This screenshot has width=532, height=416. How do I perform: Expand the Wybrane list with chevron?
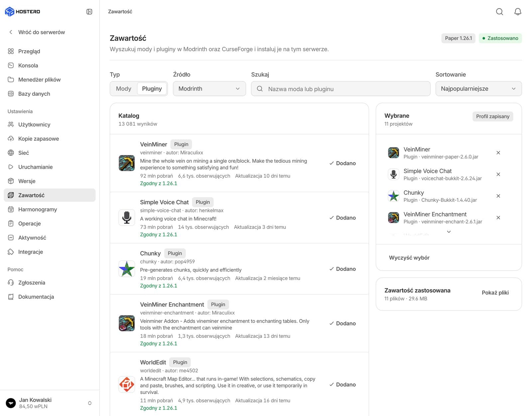(x=449, y=232)
